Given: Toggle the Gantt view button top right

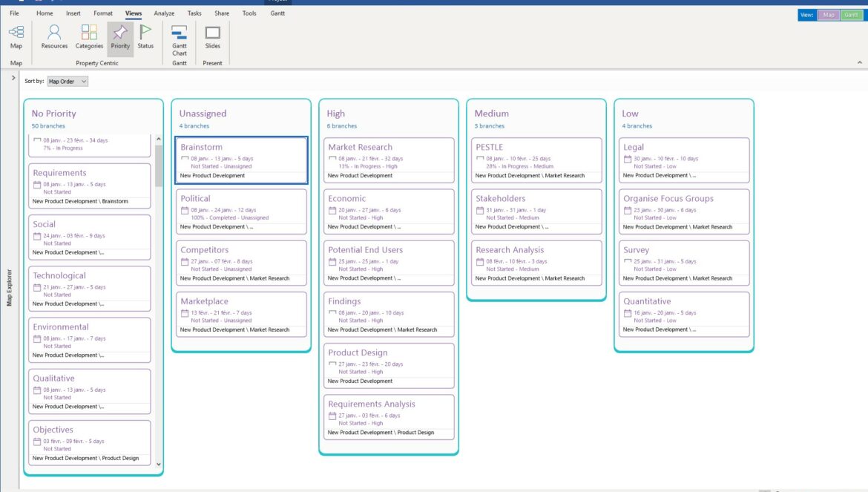Looking at the screenshot, I should 851,15.
